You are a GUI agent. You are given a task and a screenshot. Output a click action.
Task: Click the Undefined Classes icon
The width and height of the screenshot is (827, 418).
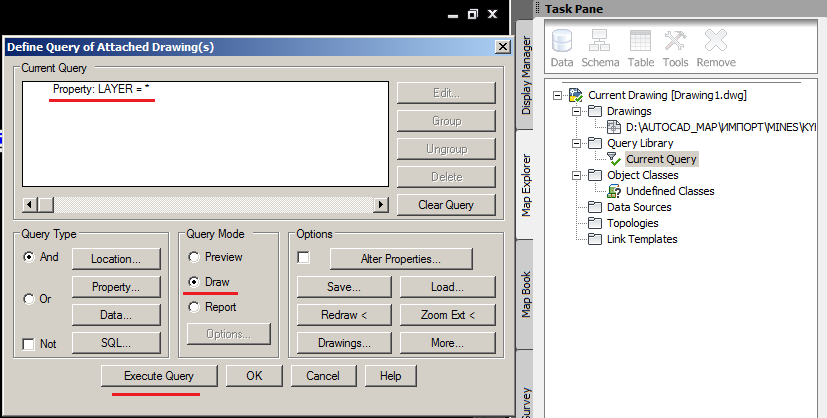[613, 191]
